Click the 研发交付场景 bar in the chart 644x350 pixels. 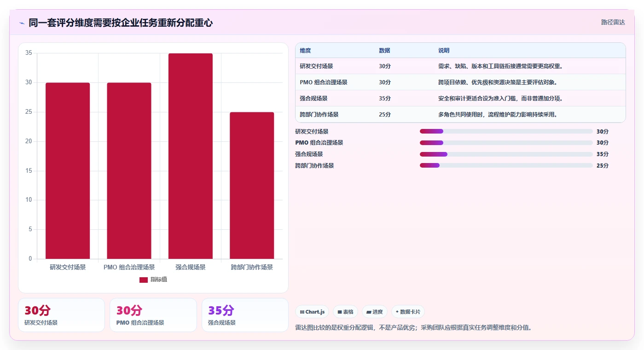coord(68,171)
